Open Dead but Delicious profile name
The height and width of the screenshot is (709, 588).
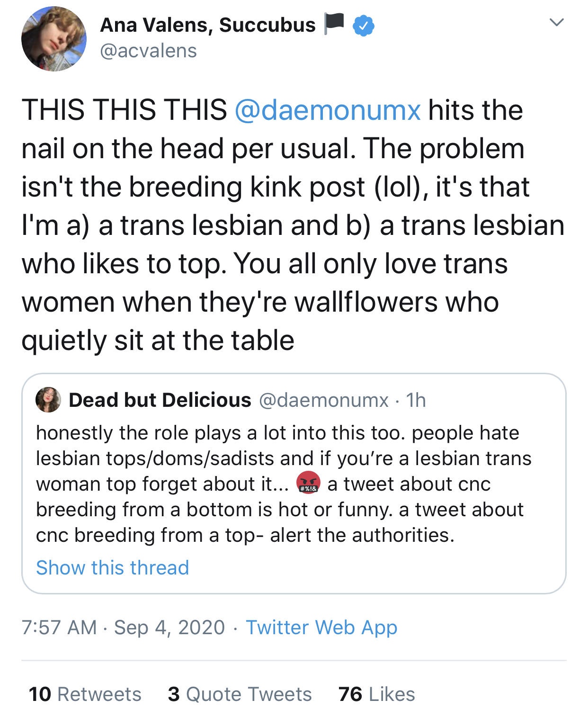[x=160, y=400]
